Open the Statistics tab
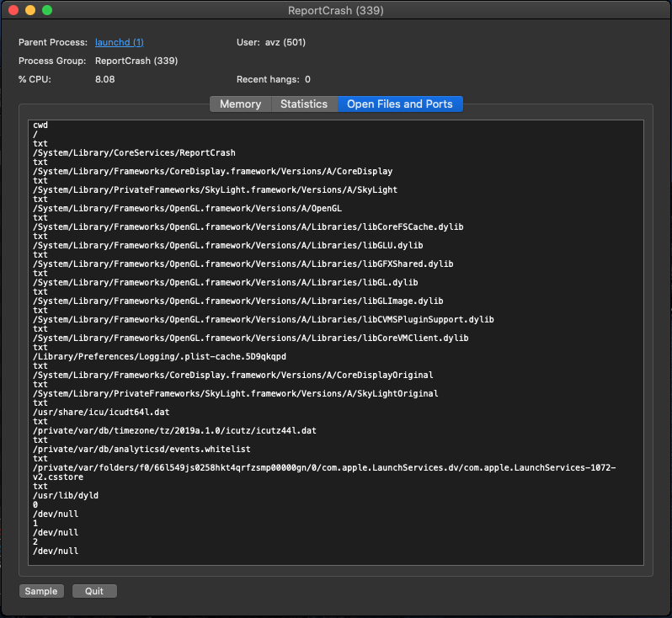 point(304,104)
